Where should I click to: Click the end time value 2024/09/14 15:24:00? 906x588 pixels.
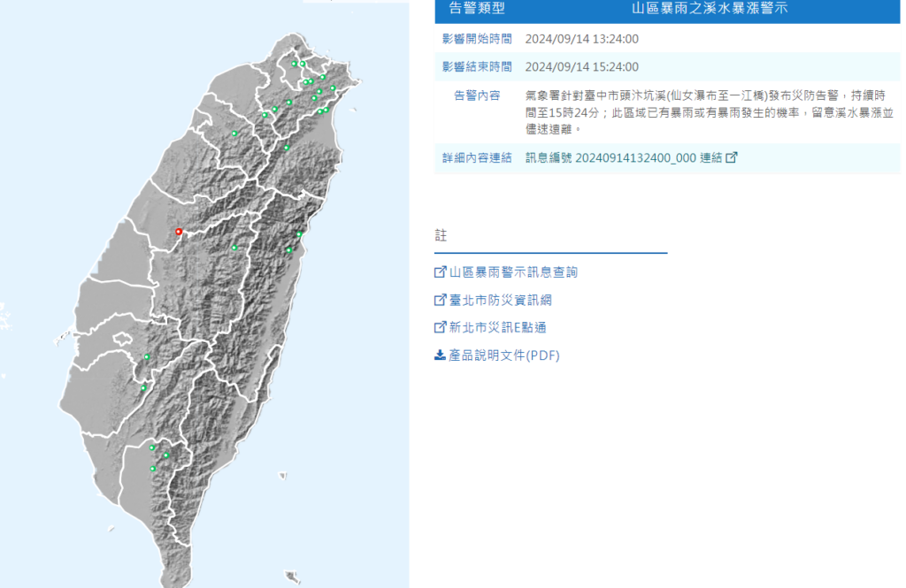(581, 67)
